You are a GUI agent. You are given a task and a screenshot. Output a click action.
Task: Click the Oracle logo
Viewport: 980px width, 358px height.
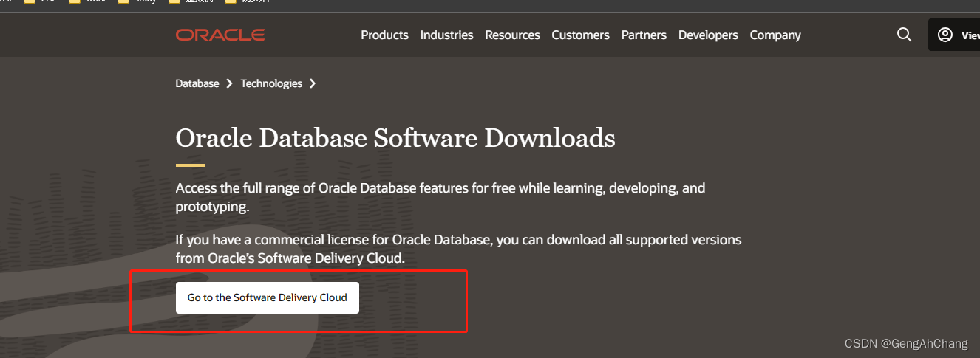(x=220, y=35)
